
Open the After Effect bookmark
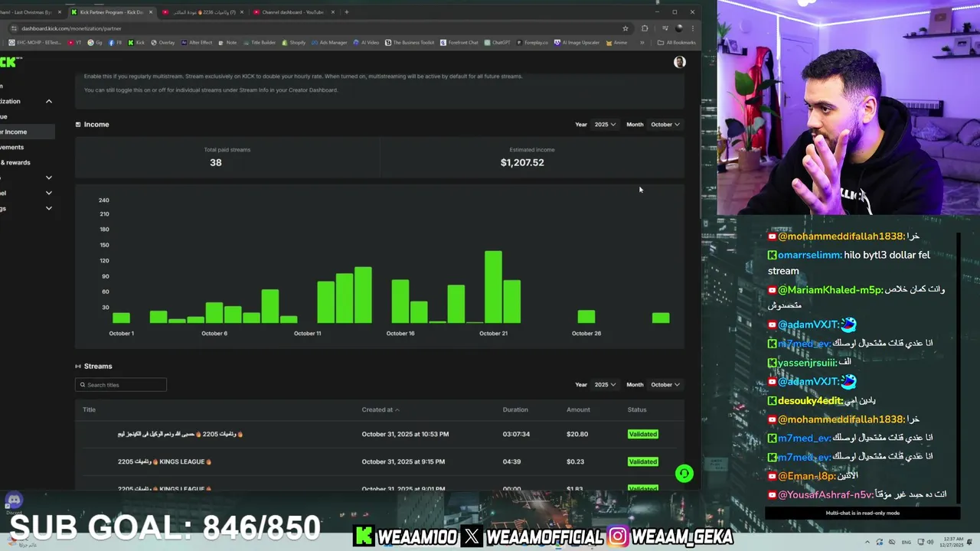tap(197, 43)
